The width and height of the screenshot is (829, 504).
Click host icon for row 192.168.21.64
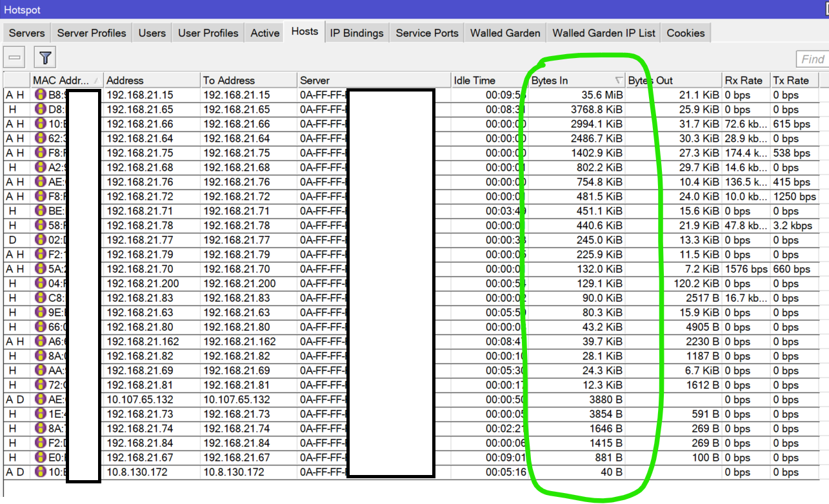click(x=40, y=139)
